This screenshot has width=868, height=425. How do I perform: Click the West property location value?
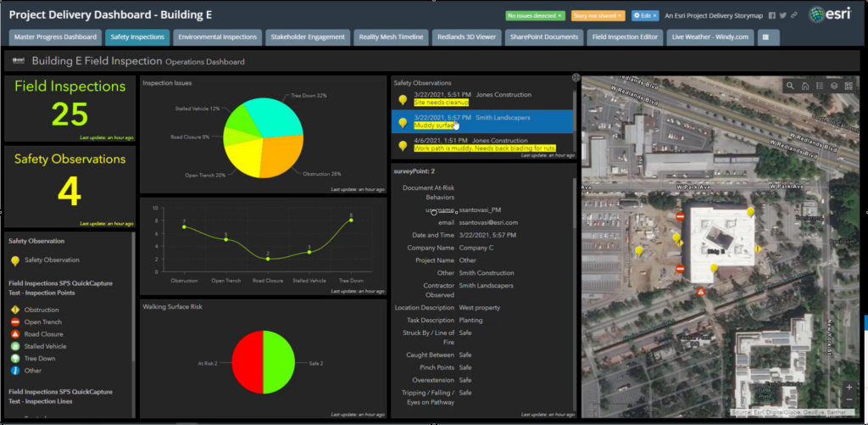coord(480,308)
